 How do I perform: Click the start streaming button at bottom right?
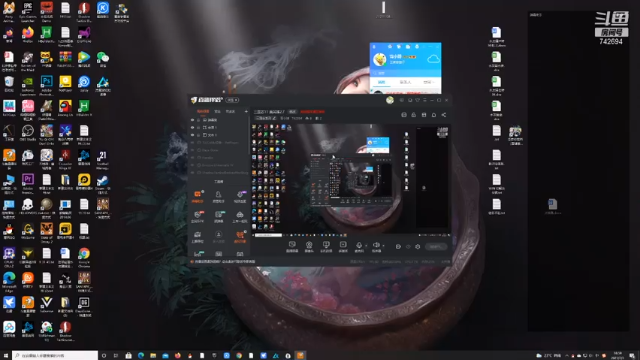pos(436,247)
